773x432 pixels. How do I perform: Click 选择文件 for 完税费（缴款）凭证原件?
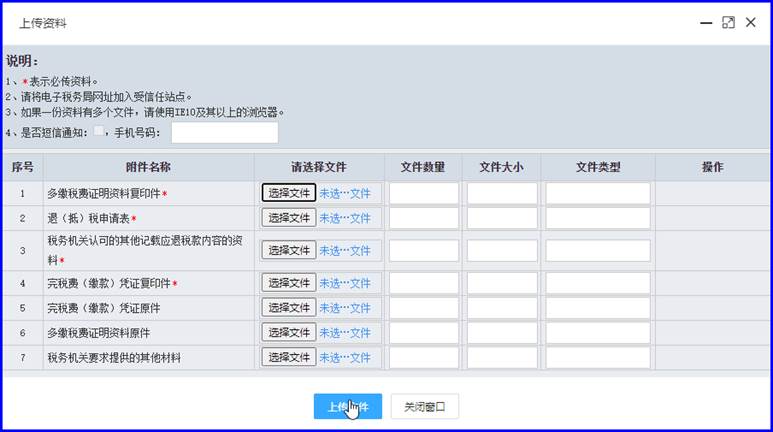pos(289,308)
